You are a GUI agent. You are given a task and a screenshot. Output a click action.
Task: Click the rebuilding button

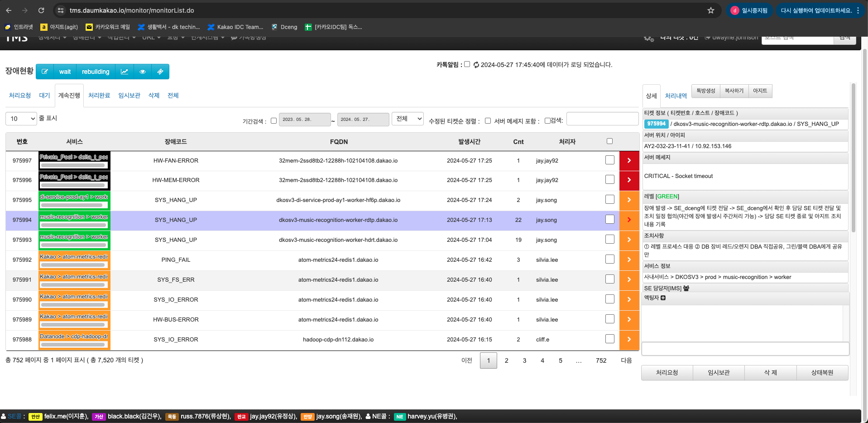pos(96,72)
